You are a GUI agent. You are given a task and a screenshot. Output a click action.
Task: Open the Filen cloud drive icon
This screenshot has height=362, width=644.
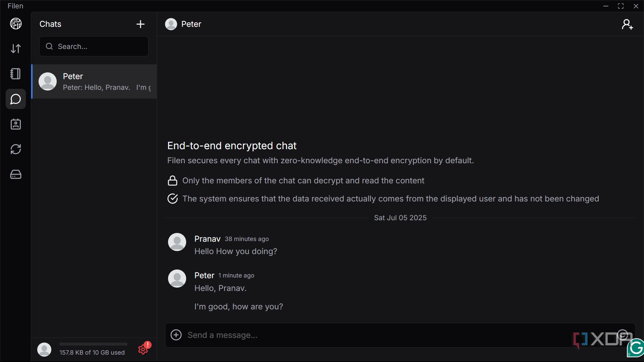(x=16, y=24)
